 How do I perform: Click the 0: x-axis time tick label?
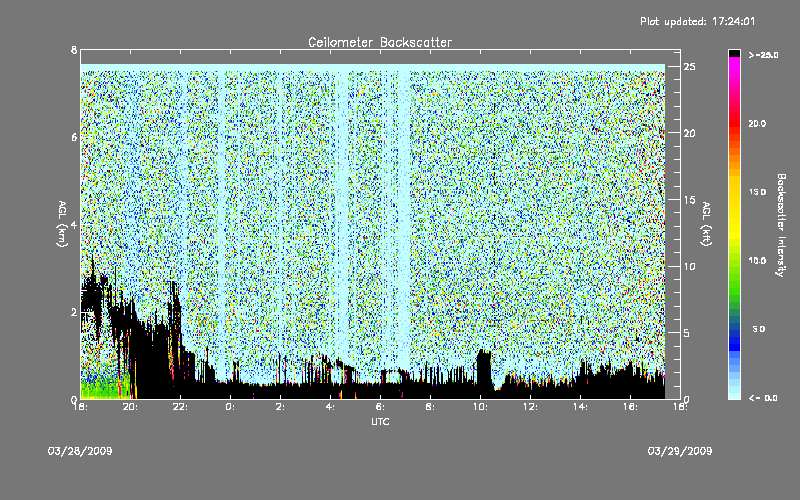point(230,407)
